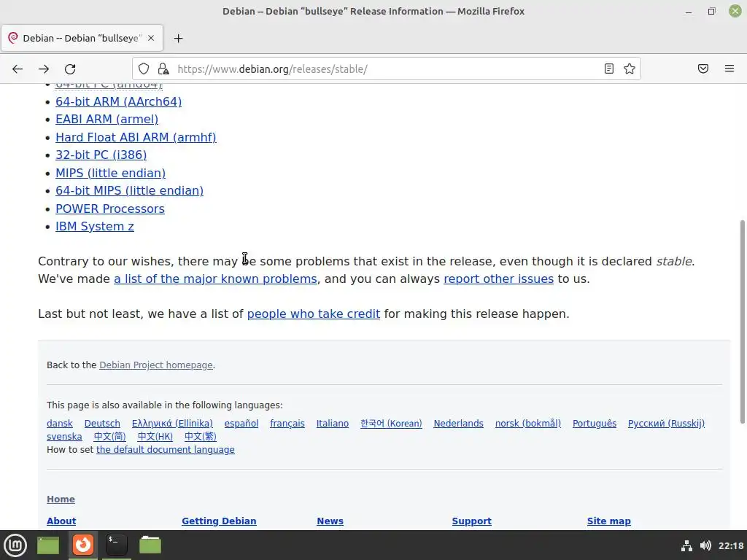
Task: Open the 32-bit PC (i386) link
Action: pyautogui.click(x=101, y=155)
